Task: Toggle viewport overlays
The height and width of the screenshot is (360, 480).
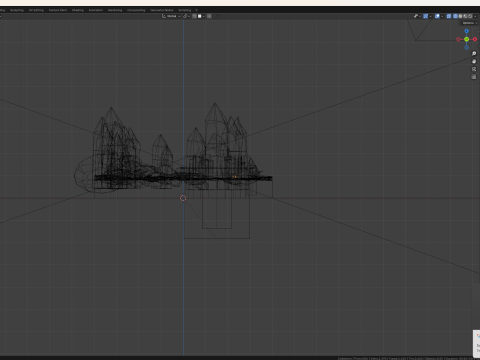Action: (x=437, y=16)
